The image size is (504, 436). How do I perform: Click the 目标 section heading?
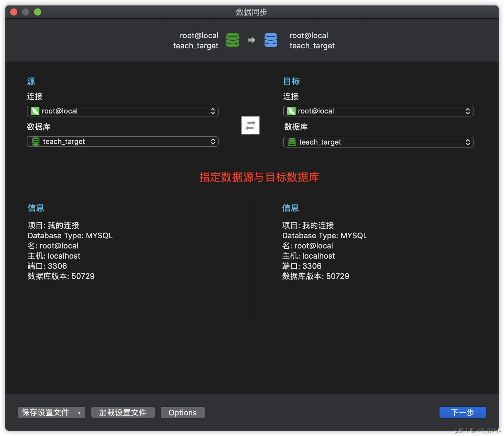291,81
